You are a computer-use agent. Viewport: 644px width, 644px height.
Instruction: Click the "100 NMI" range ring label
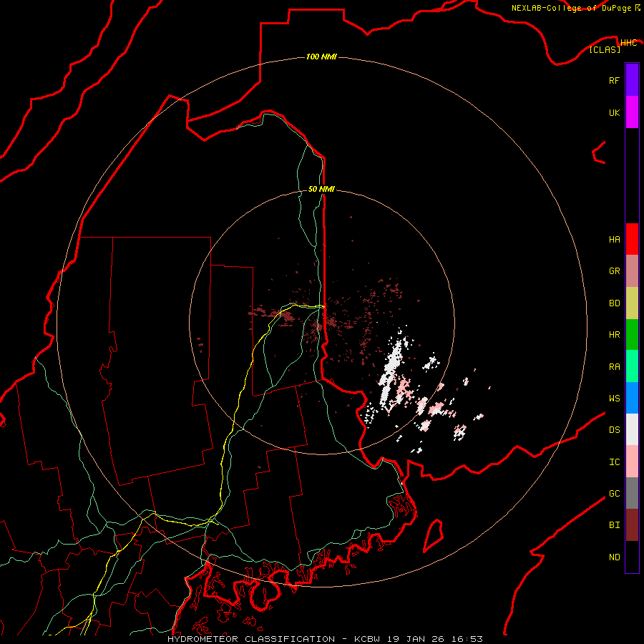coord(321,57)
